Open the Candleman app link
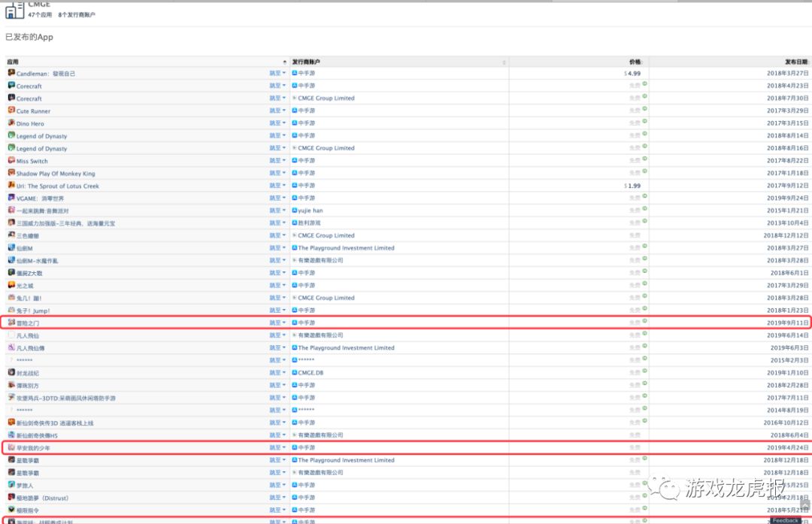Screen dimensions: 812x524 [46, 74]
